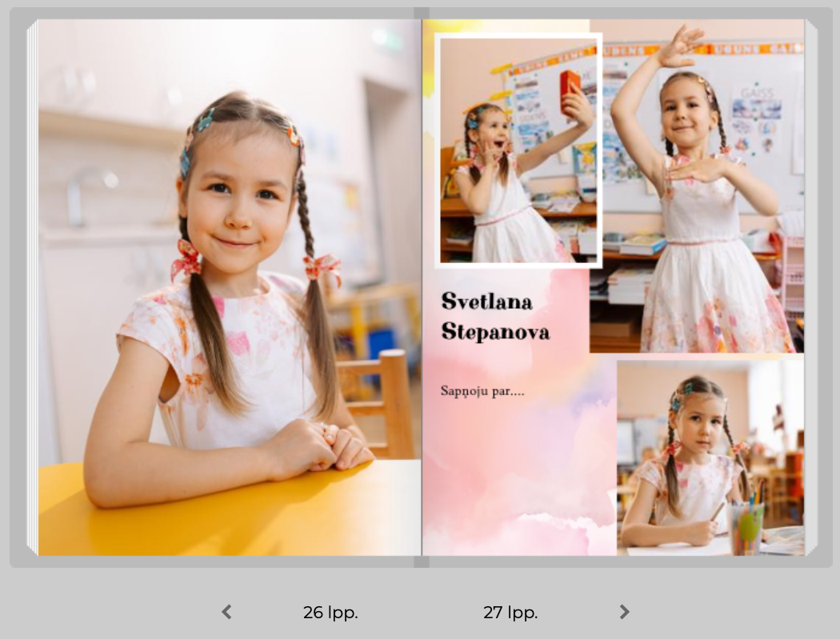Click the book spine between the pages
840x639 pixels.
(x=422, y=288)
